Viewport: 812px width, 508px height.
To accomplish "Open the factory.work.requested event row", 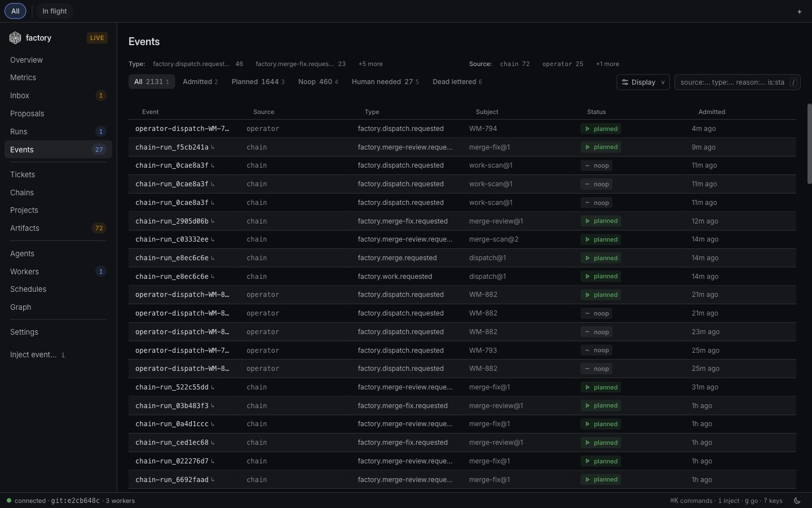I will 462,277.
